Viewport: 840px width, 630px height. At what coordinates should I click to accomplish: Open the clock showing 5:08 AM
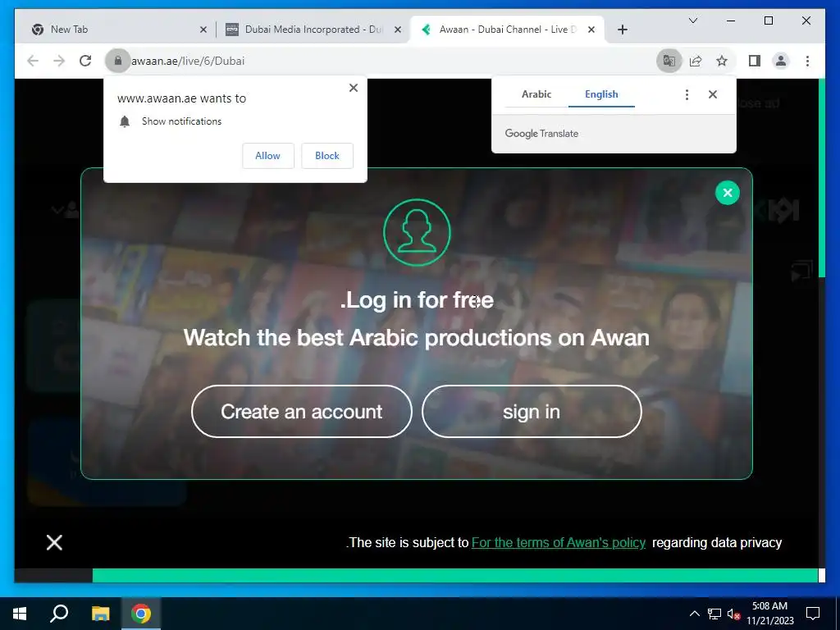click(x=769, y=614)
